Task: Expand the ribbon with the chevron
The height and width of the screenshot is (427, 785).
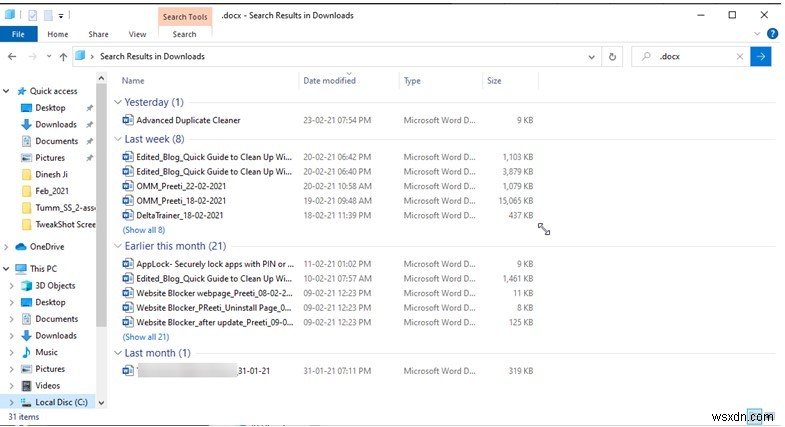Action: (x=757, y=34)
